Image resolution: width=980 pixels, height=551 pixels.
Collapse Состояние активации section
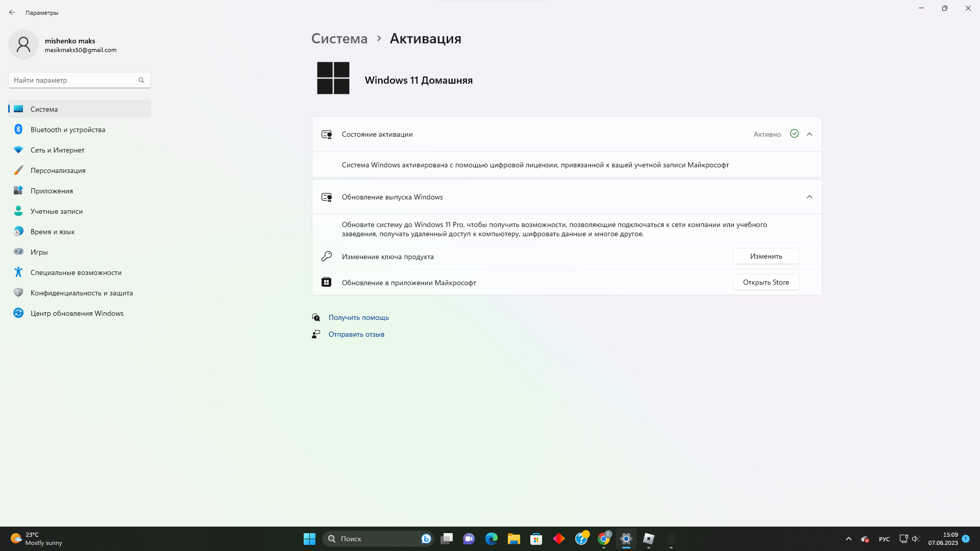click(x=810, y=134)
